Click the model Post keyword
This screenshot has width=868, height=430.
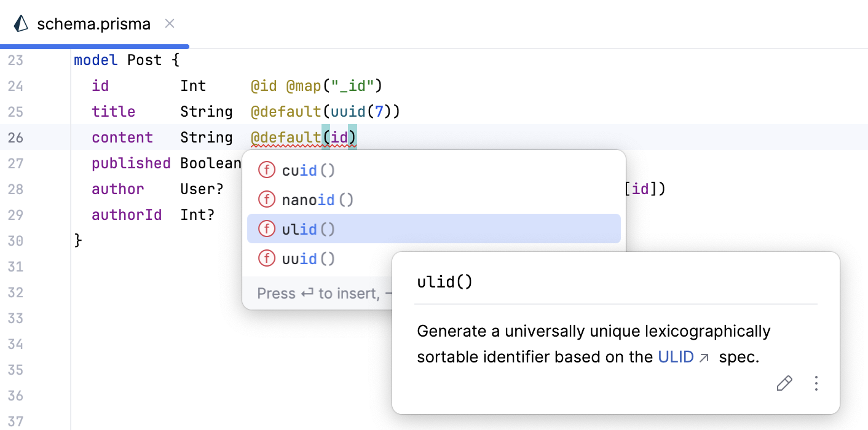[95, 60]
